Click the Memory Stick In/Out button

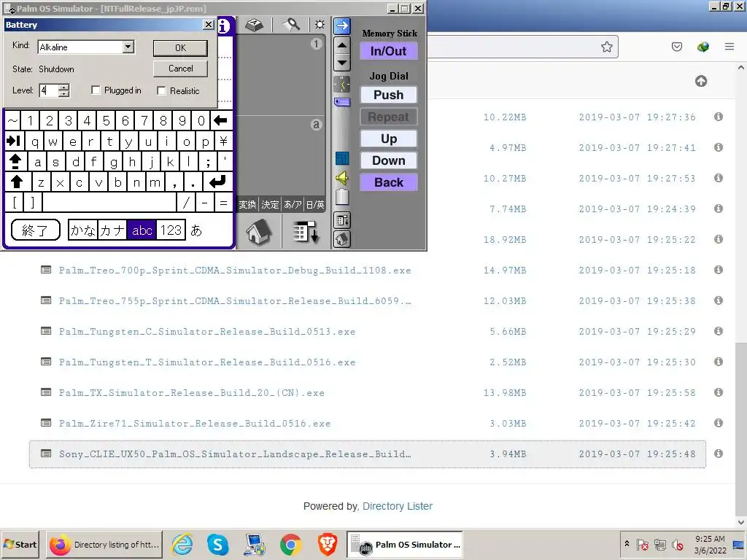388,51
